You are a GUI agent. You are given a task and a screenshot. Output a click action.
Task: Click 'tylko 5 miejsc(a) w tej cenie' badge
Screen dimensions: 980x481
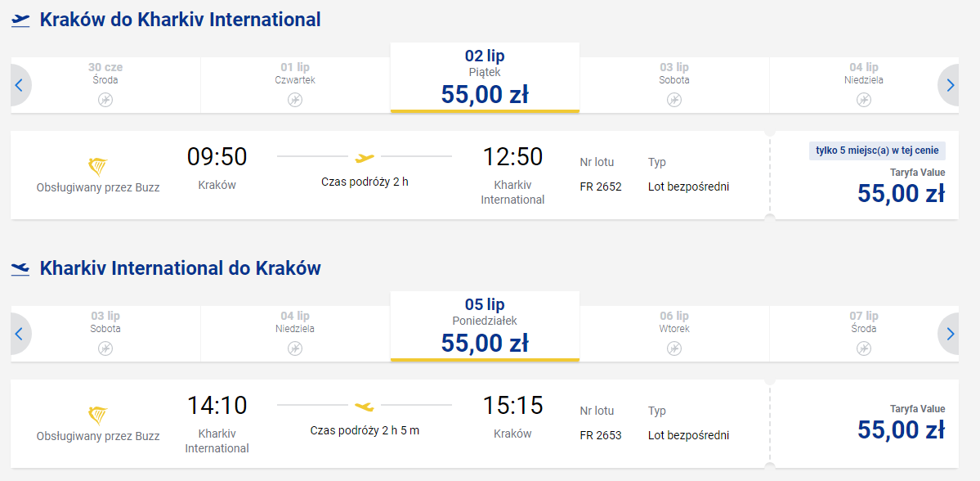[x=878, y=151]
